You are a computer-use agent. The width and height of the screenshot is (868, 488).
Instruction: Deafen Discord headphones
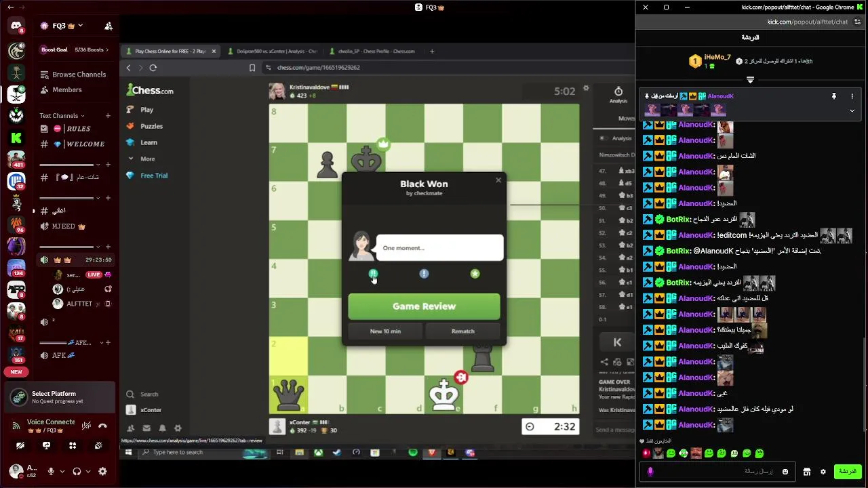tap(77, 471)
